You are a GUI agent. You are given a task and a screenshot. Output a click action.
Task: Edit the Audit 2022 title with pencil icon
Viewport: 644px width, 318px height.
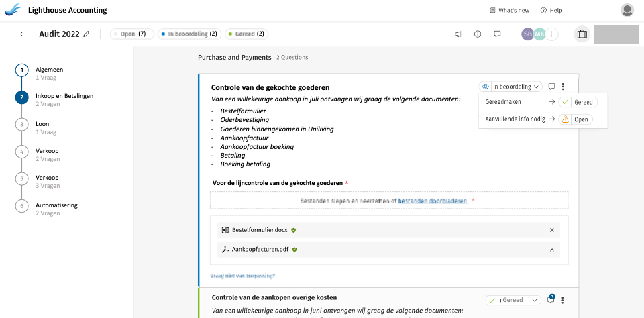pos(87,34)
